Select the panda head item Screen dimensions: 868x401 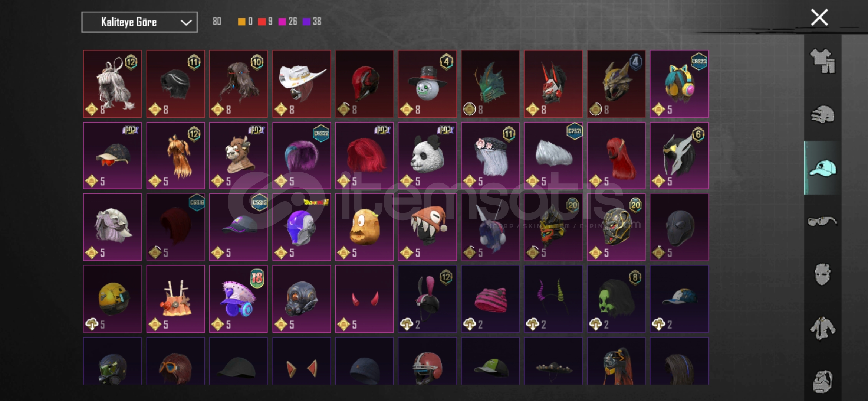(x=427, y=156)
